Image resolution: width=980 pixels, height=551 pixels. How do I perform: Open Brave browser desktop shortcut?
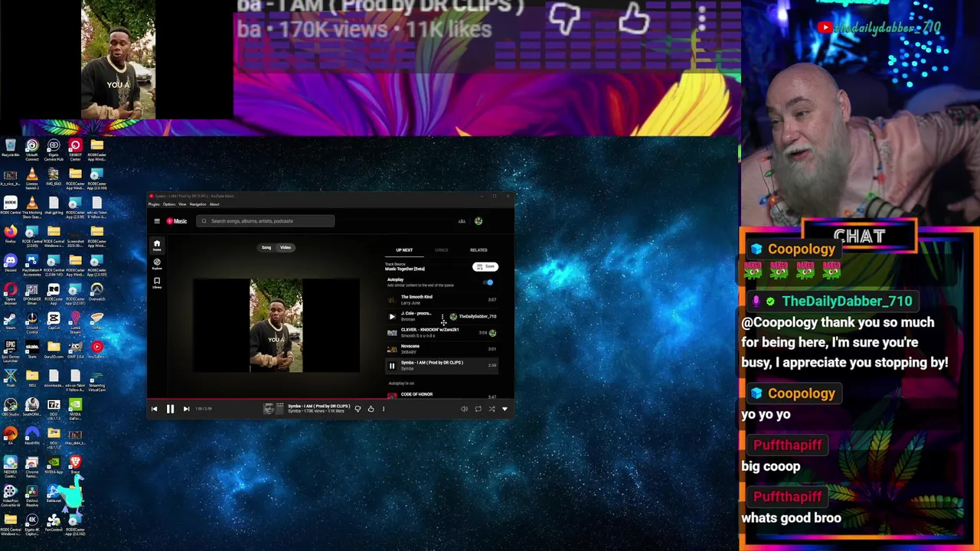[75, 465]
